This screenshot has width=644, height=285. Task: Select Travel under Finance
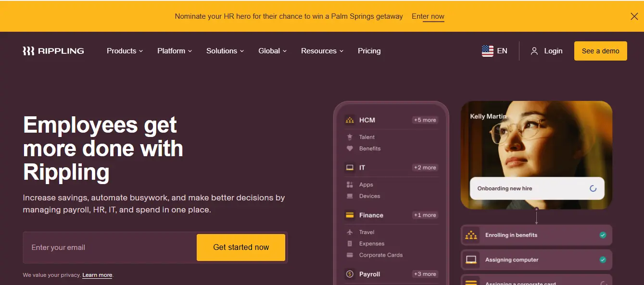pos(366,232)
